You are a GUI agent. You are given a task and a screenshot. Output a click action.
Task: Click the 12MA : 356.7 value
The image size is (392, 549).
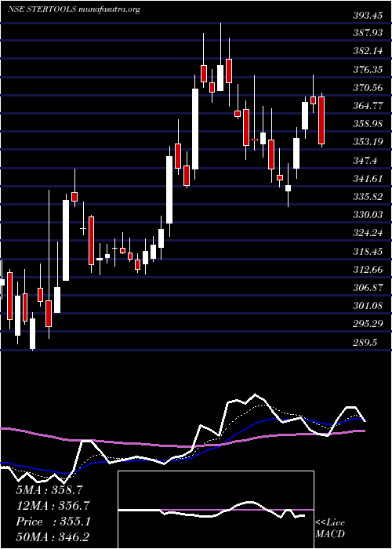pos(53,506)
